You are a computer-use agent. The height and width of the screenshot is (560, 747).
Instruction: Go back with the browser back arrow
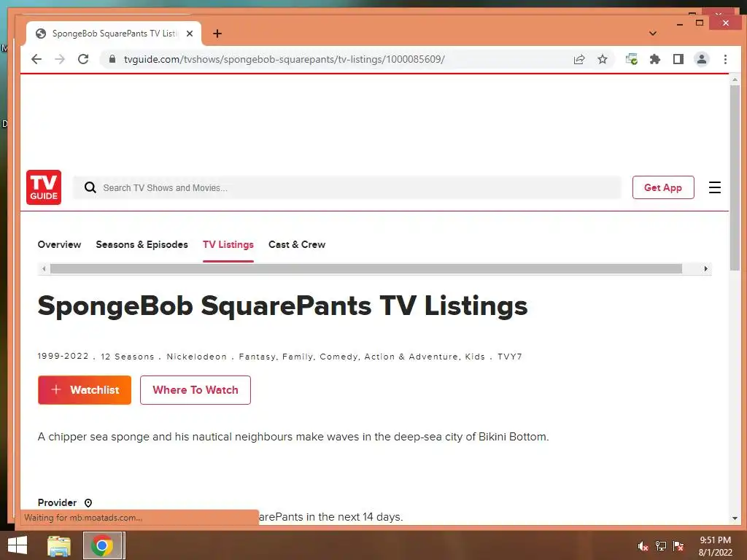[x=36, y=59]
